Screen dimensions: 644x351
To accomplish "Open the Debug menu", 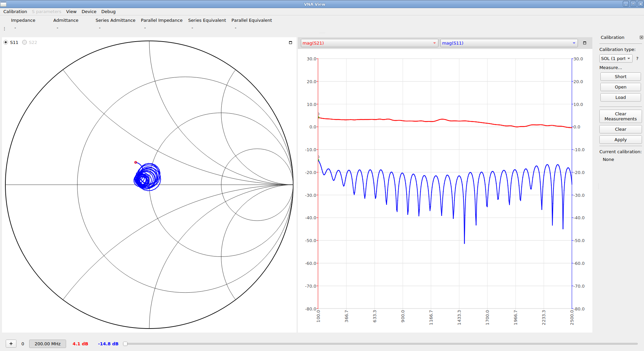I will (108, 11).
